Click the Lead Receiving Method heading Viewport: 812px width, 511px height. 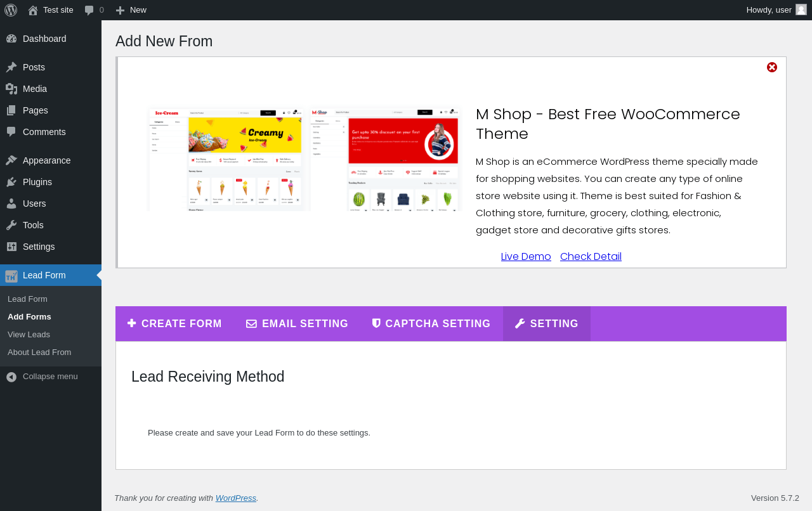click(x=208, y=377)
